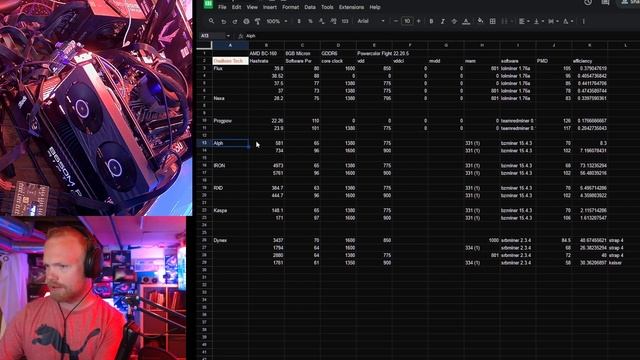Open the Data menu
The width and height of the screenshot is (640, 360).
pos(310,7)
